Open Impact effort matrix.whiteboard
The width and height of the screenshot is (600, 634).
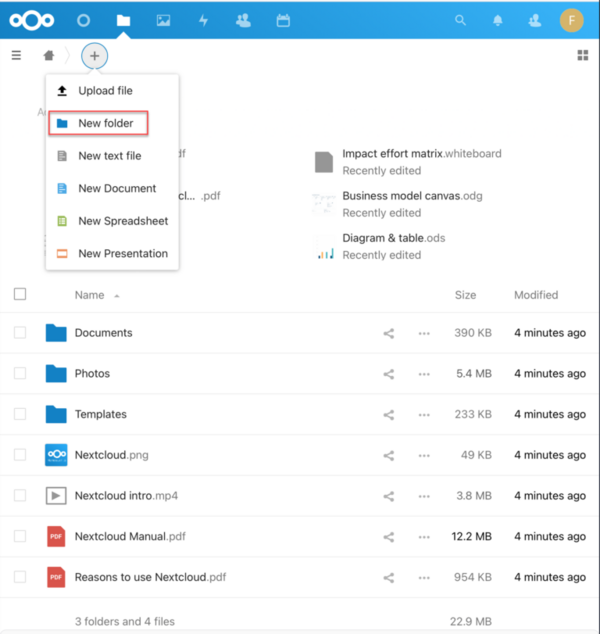[x=422, y=154]
